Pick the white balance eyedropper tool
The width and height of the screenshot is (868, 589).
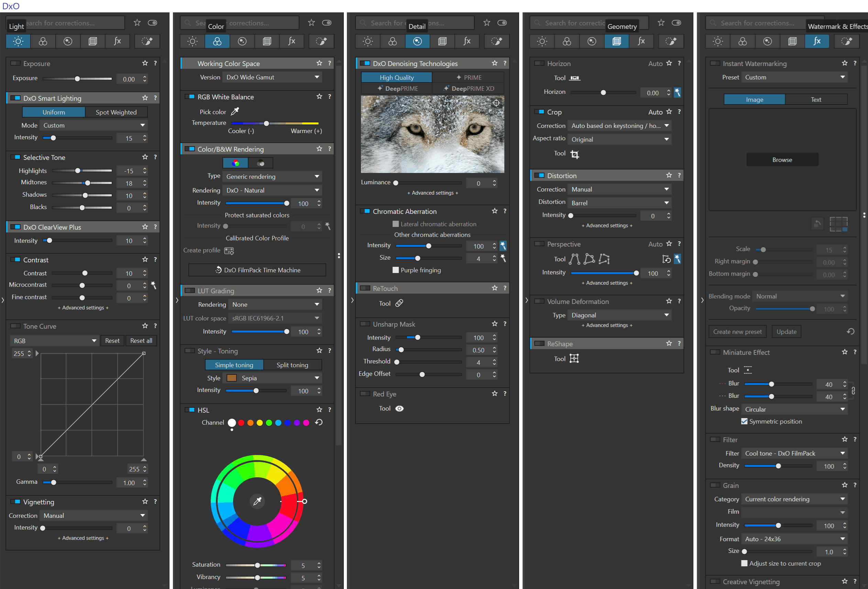point(235,111)
